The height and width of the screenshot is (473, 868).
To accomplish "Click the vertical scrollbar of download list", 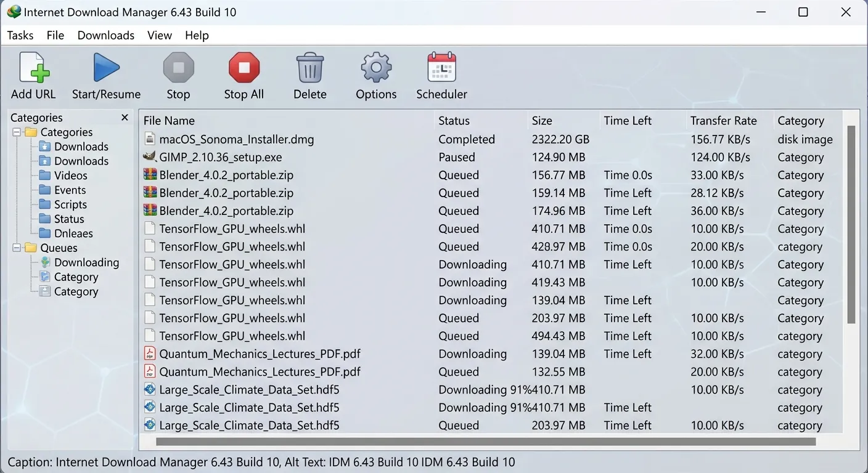I will click(851, 225).
